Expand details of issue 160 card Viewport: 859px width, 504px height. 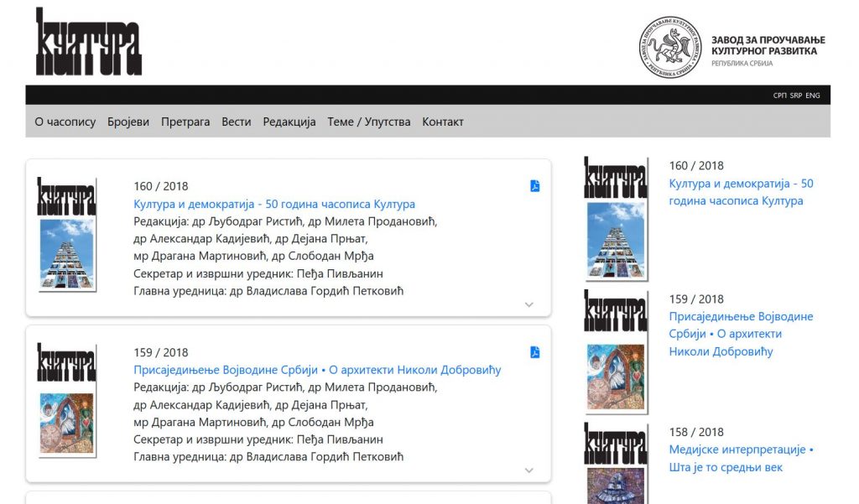coord(528,304)
